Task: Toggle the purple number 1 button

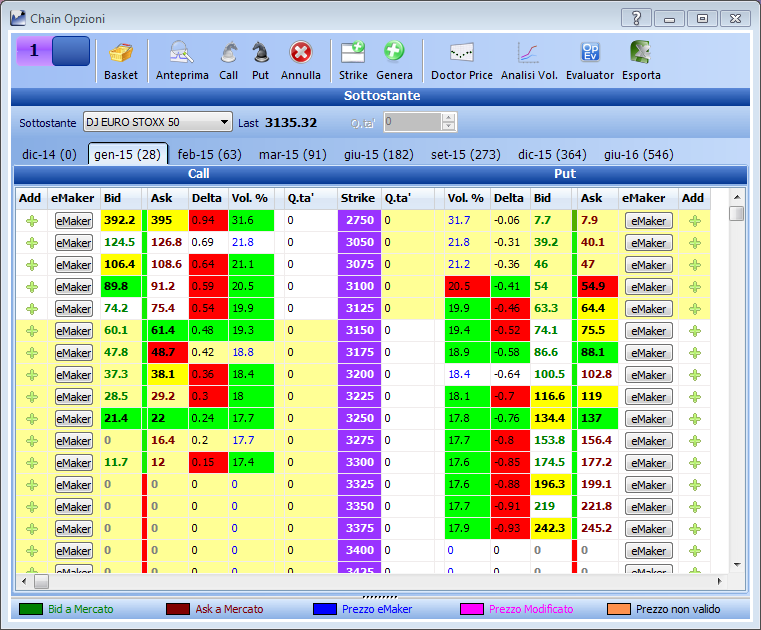Action: pyautogui.click(x=34, y=51)
